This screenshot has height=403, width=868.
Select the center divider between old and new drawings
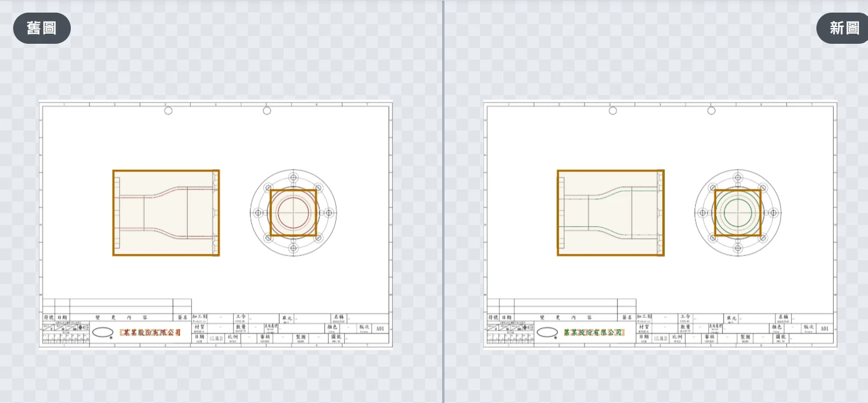443,201
